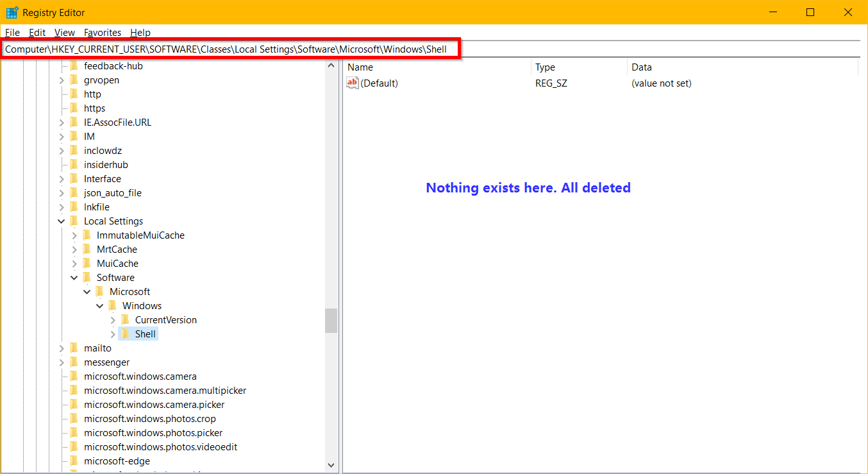Expand the IE.AssocFile.URL key

pyautogui.click(x=62, y=123)
